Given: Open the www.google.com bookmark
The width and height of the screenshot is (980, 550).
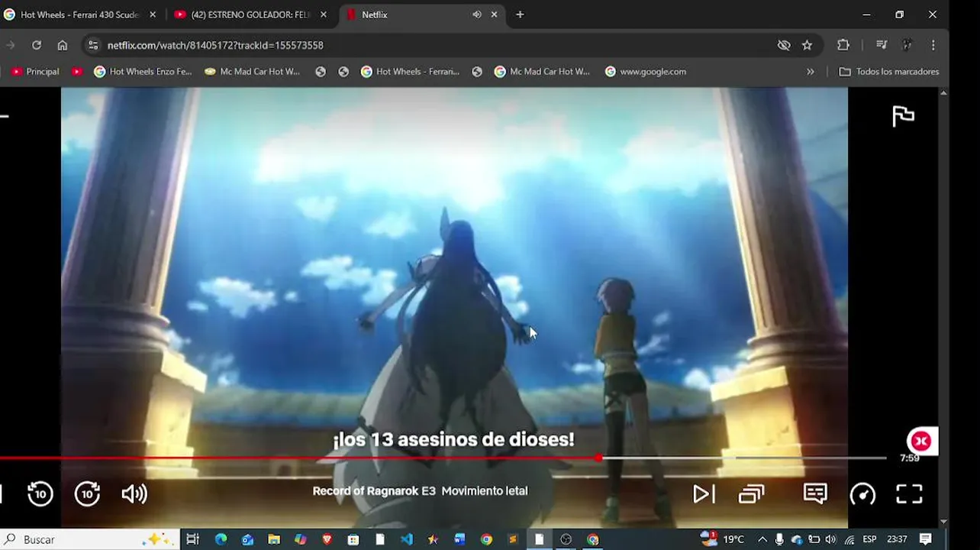Looking at the screenshot, I should coord(645,71).
